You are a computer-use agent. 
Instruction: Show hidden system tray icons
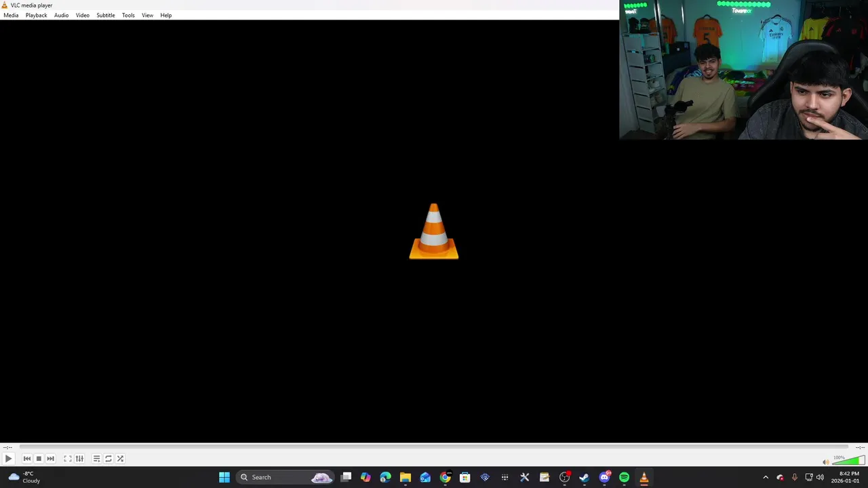(x=766, y=477)
